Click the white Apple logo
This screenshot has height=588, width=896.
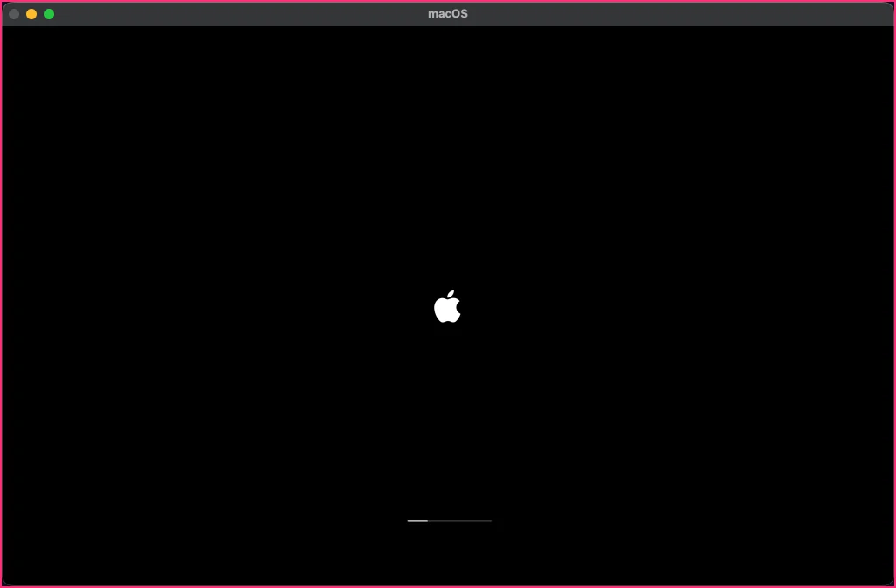[x=447, y=306]
